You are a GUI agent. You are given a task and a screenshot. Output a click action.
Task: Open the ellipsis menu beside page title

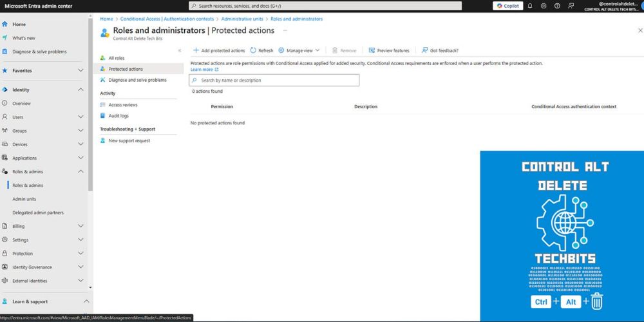(285, 30)
